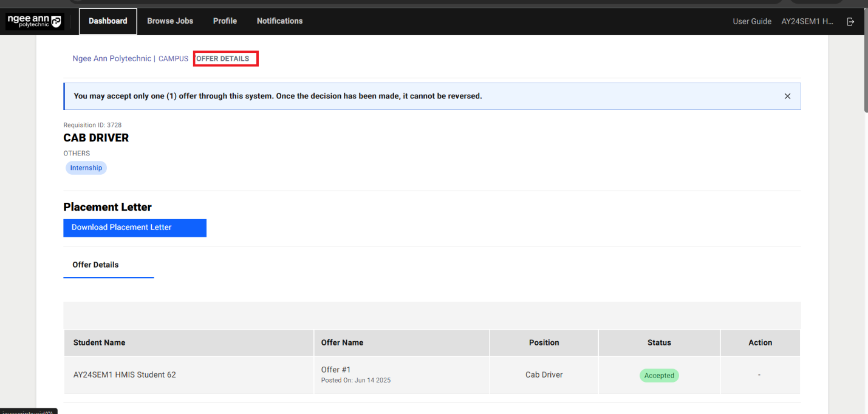This screenshot has width=868, height=414.
Task: Download the placement letter
Action: tap(135, 228)
